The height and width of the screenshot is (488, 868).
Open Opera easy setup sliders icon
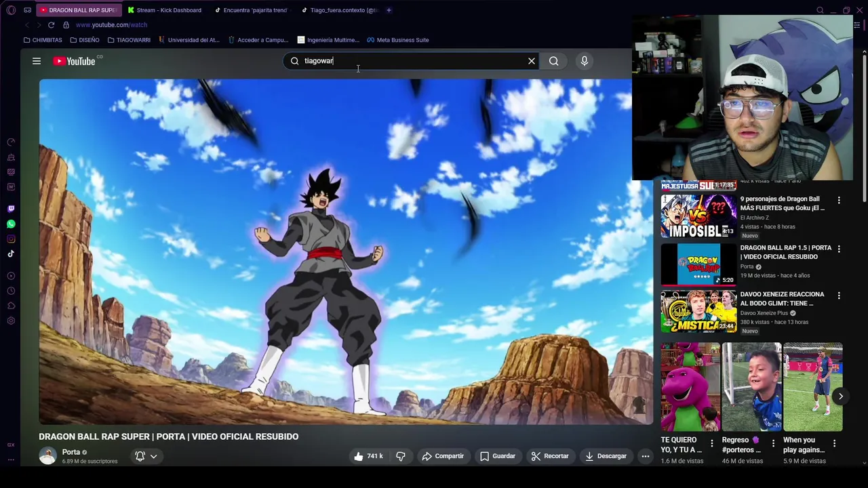[856, 25]
